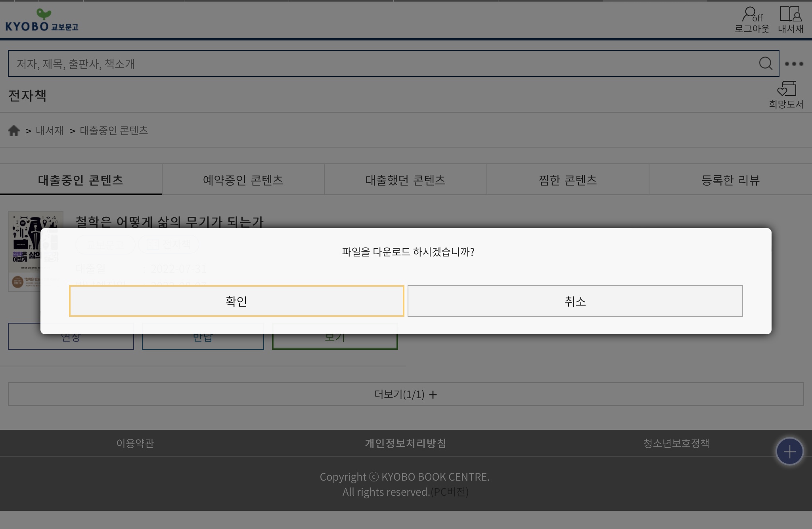This screenshot has width=812, height=529.
Task: Click the 로그아웃 logout icon
Action: click(752, 20)
